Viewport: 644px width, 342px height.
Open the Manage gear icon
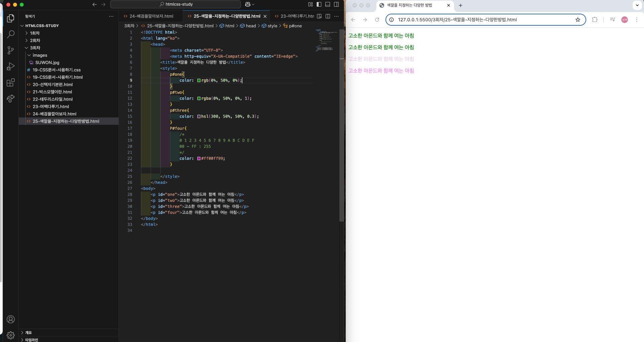pyautogui.click(x=11, y=335)
